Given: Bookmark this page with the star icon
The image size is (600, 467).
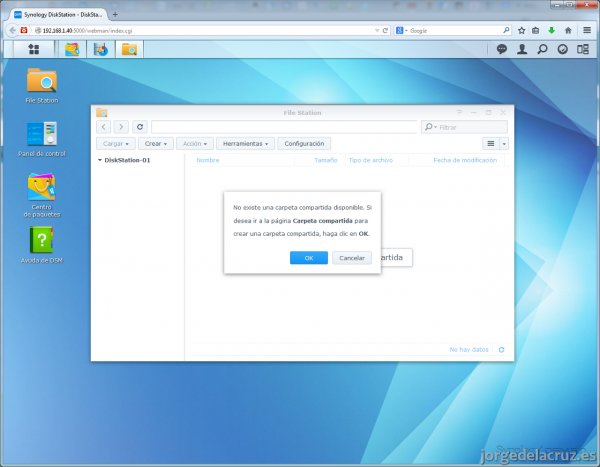Looking at the screenshot, I should (521, 31).
